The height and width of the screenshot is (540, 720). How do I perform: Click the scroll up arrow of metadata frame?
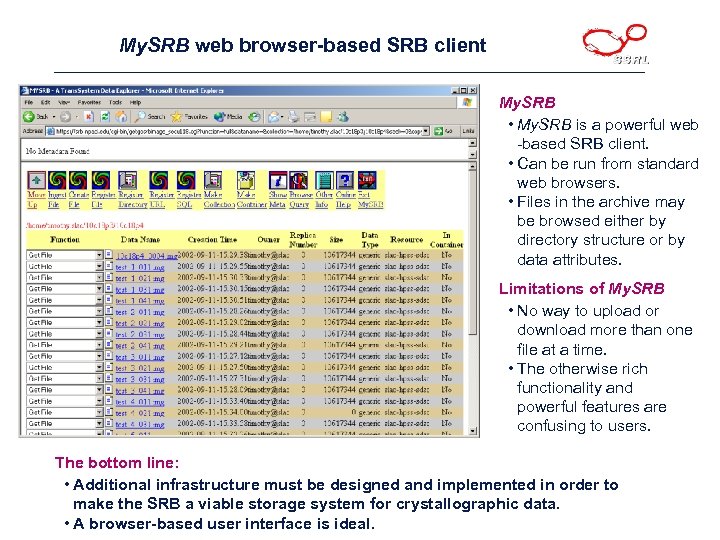coord(472,143)
